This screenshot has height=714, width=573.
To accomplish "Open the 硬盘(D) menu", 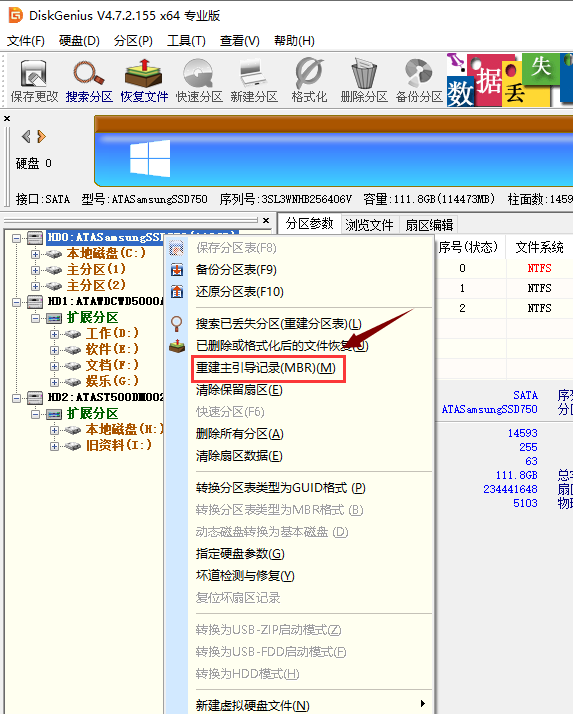I will pyautogui.click(x=79, y=41).
